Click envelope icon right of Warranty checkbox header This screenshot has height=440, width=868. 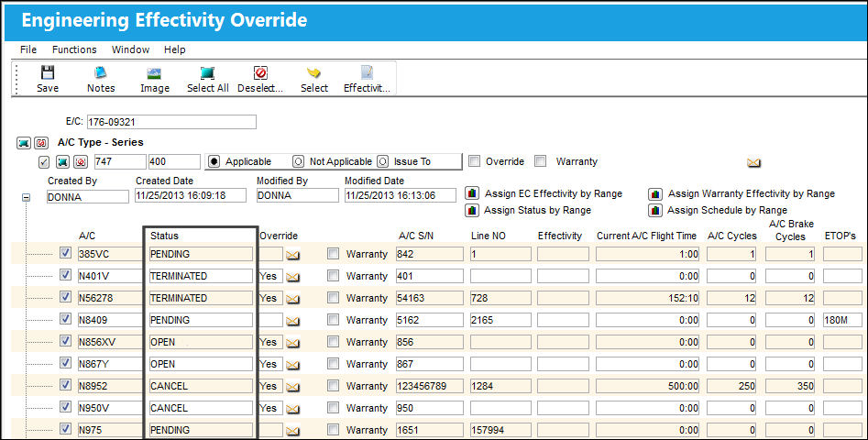click(753, 162)
